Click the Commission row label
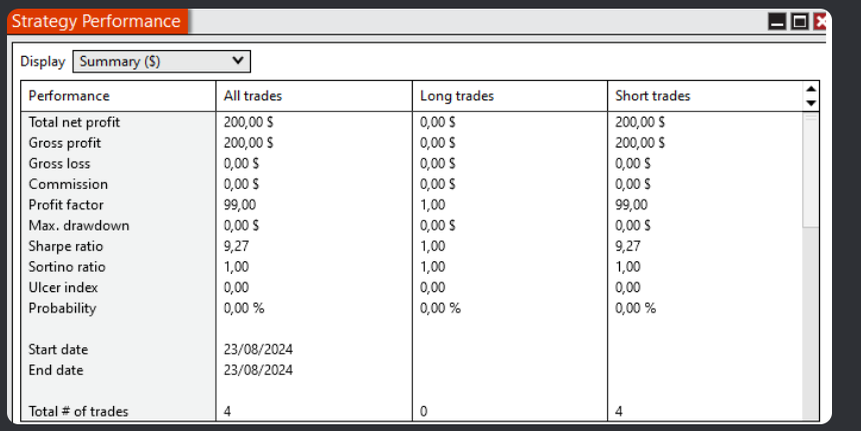 coord(68,184)
